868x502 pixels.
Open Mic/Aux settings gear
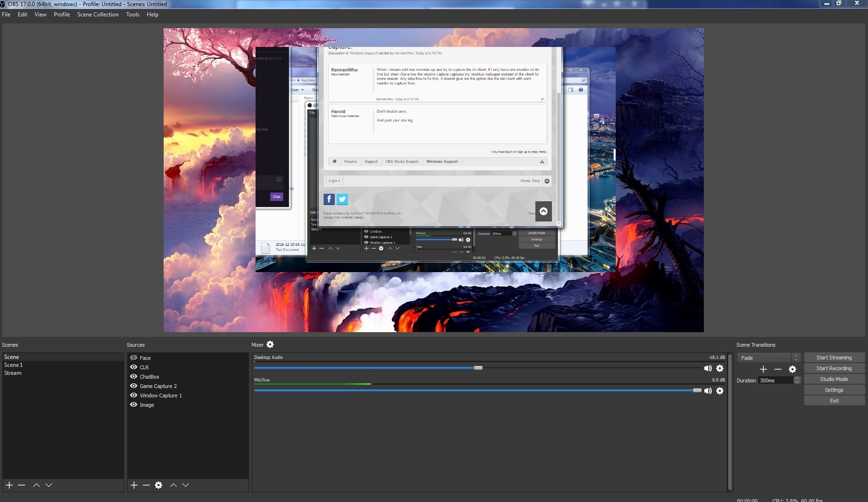coord(720,391)
